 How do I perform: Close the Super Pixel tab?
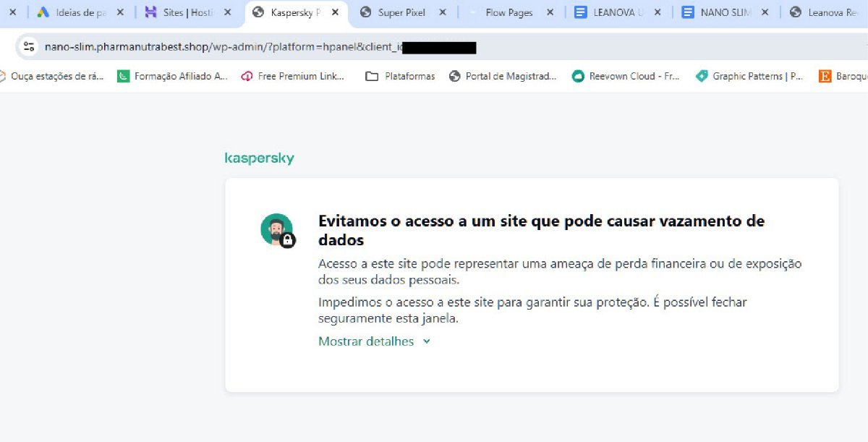tap(443, 12)
